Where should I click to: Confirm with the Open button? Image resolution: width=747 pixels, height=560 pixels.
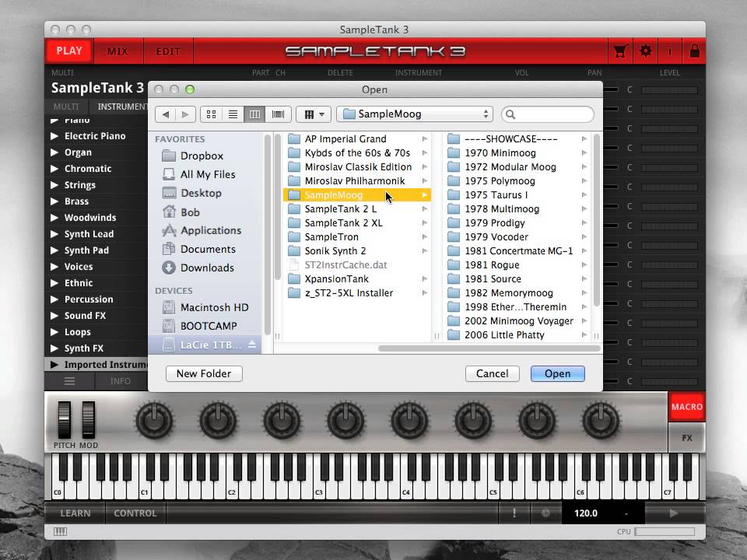point(557,374)
